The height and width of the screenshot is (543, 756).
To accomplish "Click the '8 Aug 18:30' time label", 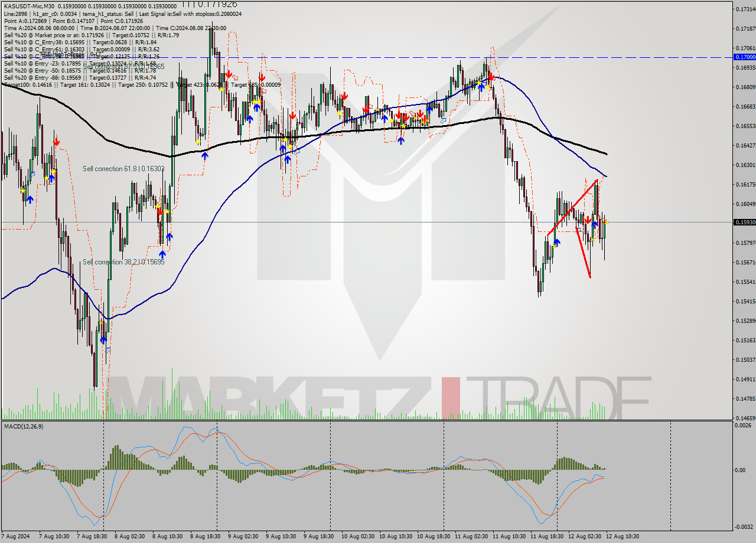I will point(206,537).
